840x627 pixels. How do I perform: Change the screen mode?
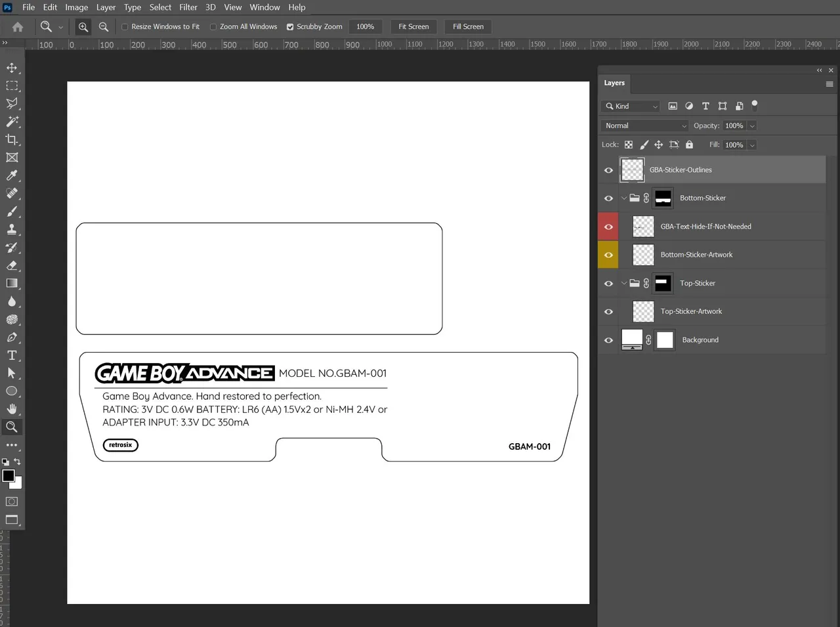point(12,520)
